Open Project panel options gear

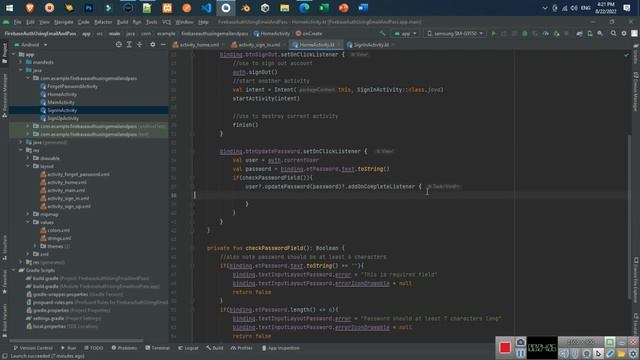(153, 44)
